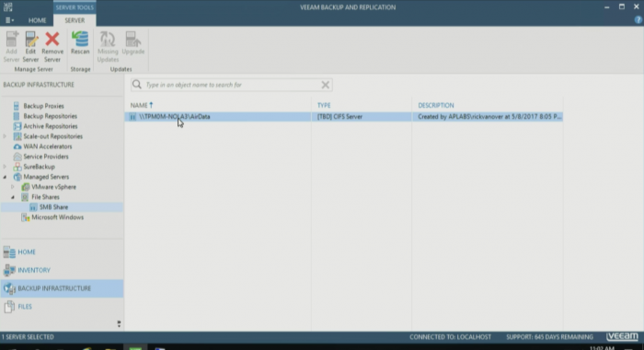Switch to the HOME ribbon tab
Image resolution: width=644 pixels, height=350 pixels.
point(37,20)
